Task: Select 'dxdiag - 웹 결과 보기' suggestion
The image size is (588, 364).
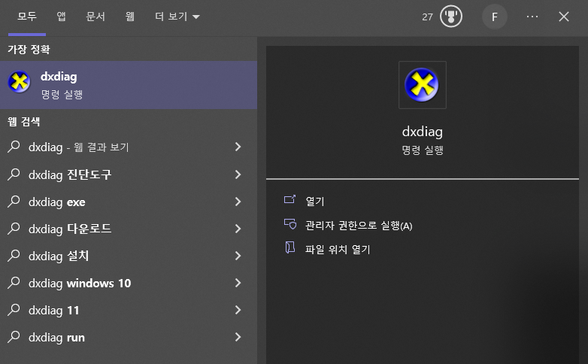Action: [x=129, y=147]
